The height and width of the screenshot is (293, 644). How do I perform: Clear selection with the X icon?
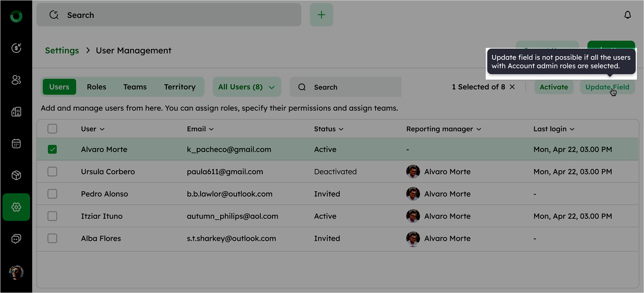click(x=512, y=87)
